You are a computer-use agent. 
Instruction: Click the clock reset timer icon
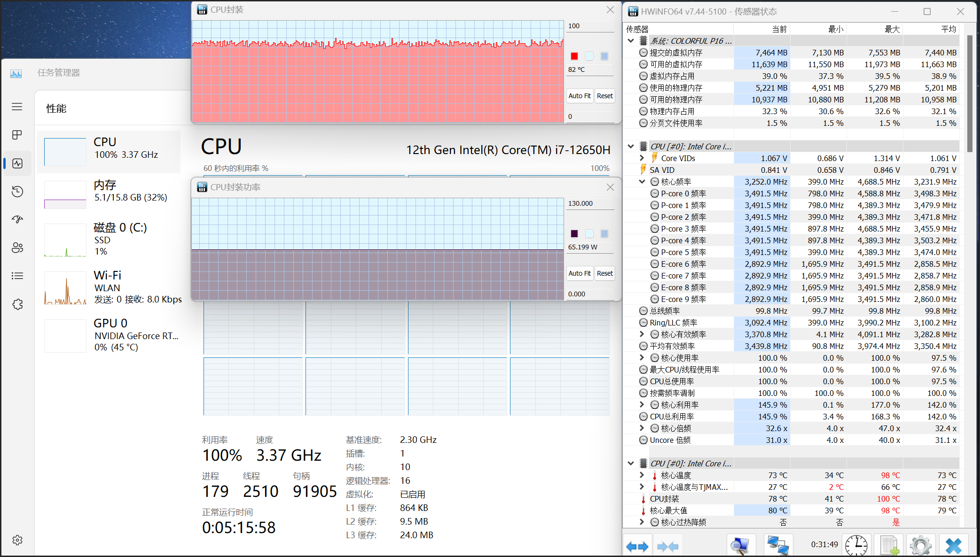pos(856,546)
